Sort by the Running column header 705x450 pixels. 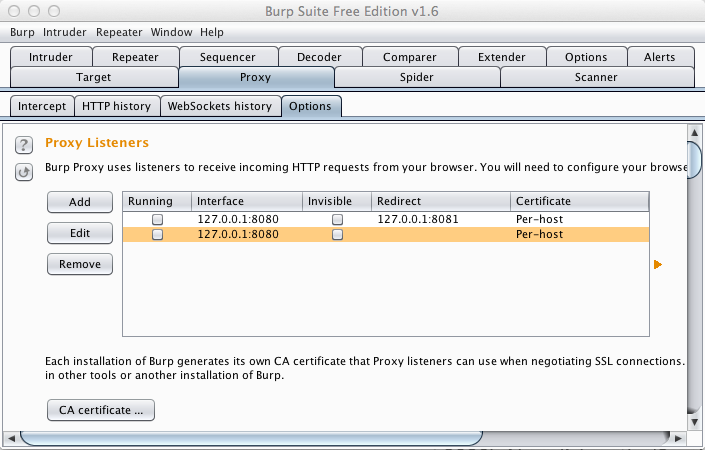coord(157,201)
